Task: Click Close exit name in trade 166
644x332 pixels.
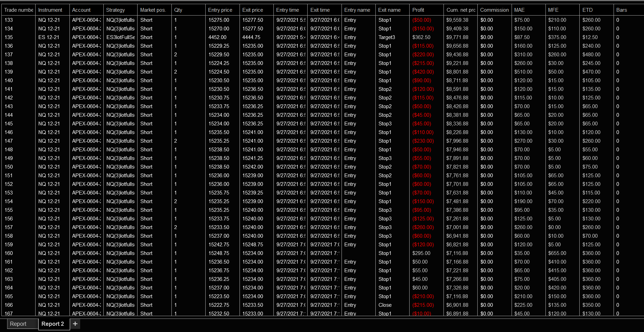Action: pos(385,305)
